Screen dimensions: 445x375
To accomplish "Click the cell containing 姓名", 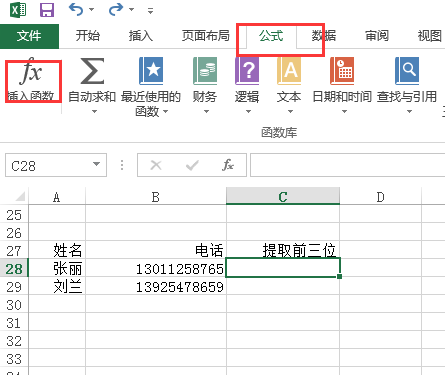I will click(x=57, y=250).
